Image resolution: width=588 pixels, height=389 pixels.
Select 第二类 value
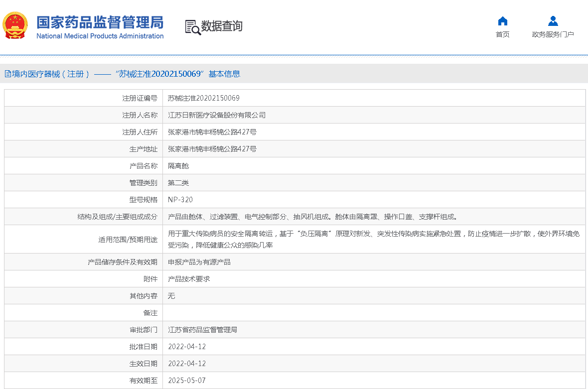pos(178,183)
